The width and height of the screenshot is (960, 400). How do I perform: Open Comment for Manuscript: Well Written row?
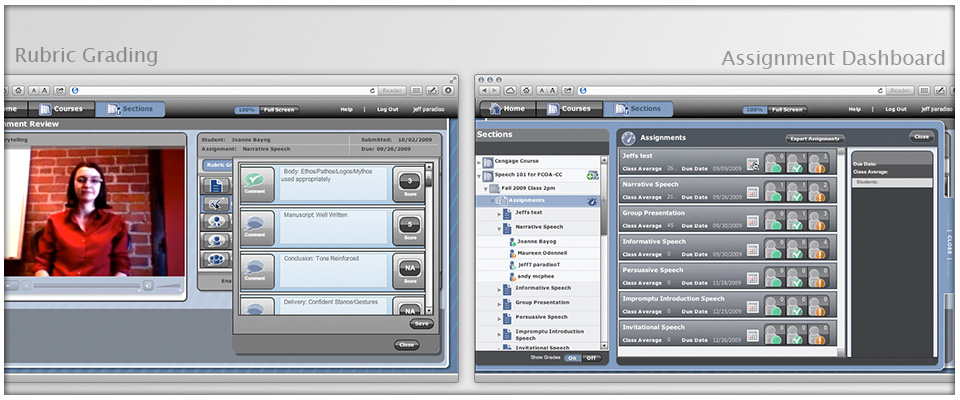pyautogui.click(x=257, y=228)
